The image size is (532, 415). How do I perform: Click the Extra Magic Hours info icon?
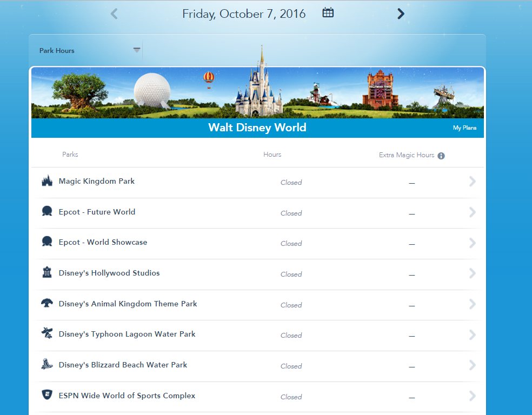tap(441, 156)
